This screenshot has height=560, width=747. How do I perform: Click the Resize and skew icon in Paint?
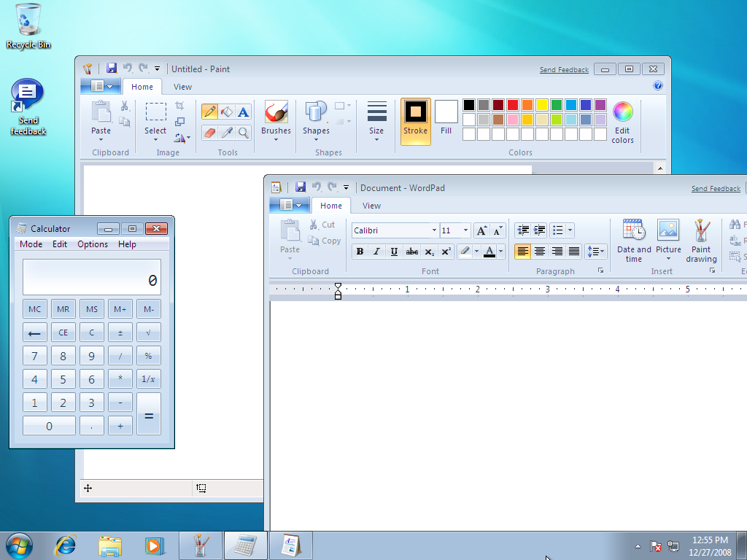pyautogui.click(x=179, y=122)
